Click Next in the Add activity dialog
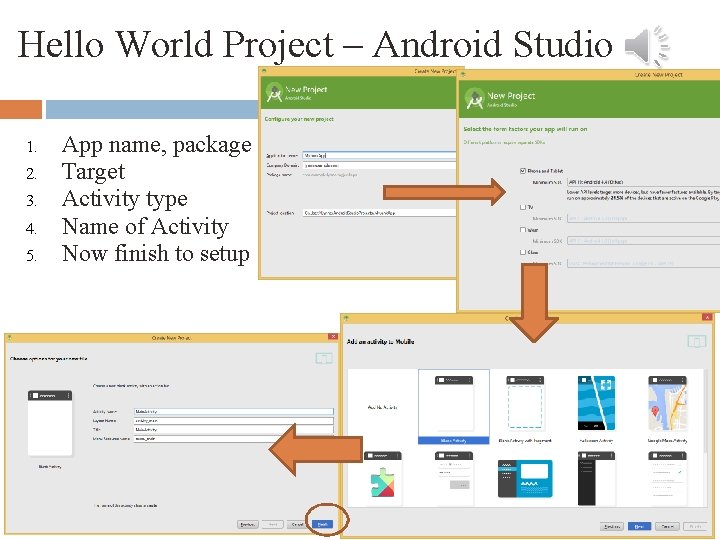The image size is (720, 540). click(x=639, y=526)
